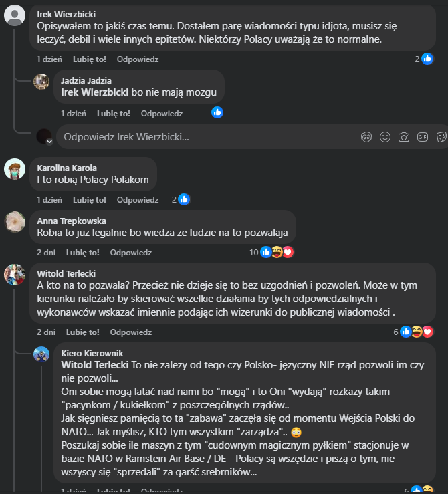
Task: Open Kiero Kierownik's profile name link
Action: click(92, 353)
